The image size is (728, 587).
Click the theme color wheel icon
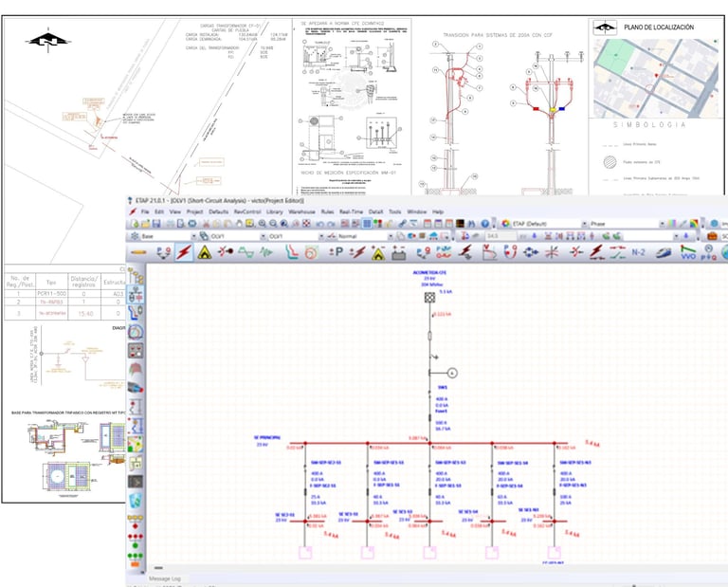click(x=505, y=224)
